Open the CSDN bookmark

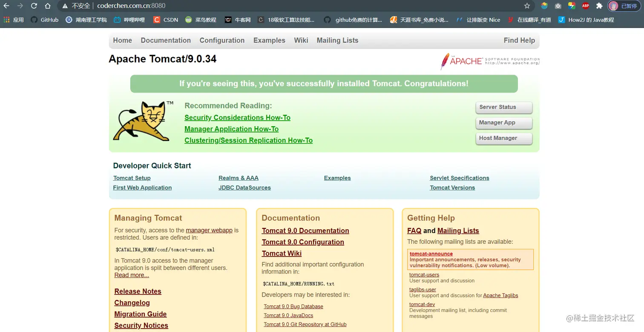click(166, 20)
